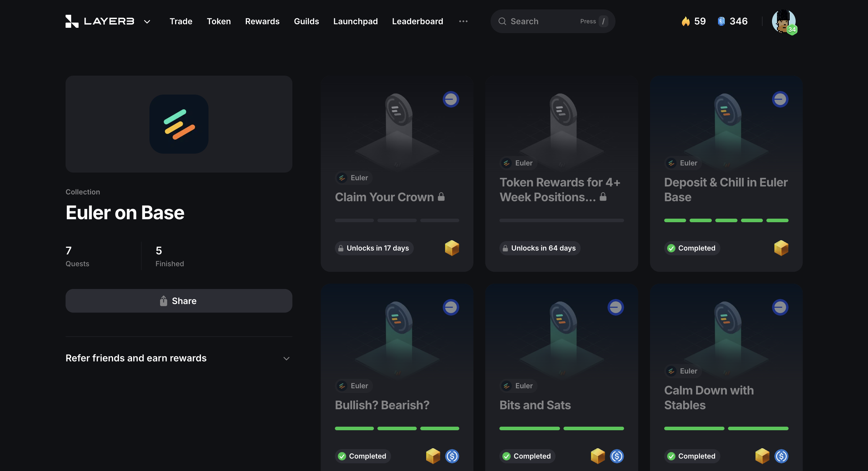Click the blue dollar coin on Calm Down with Stables
Image resolution: width=868 pixels, height=471 pixels.
click(x=781, y=456)
